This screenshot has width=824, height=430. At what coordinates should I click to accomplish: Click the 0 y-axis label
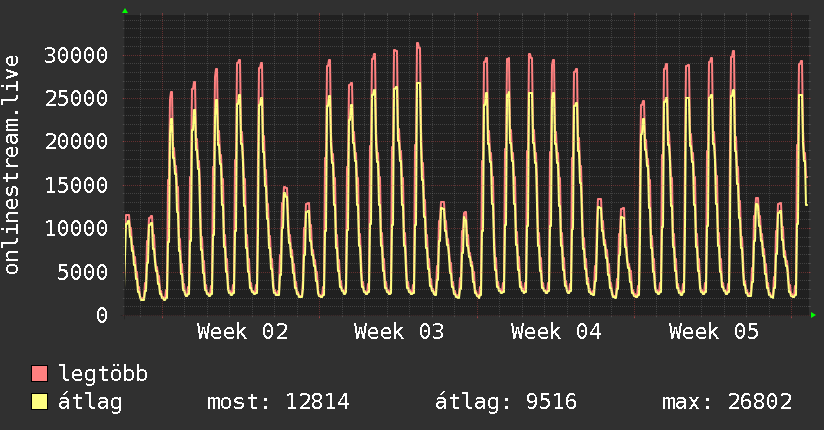tap(102, 315)
